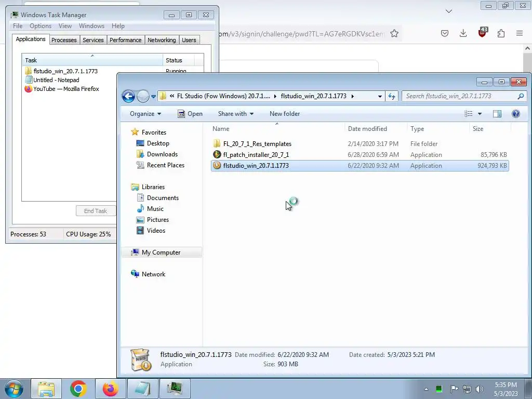Open uBlock extension icon in Firefox
Screen dimensions: 532x399
coord(482,32)
